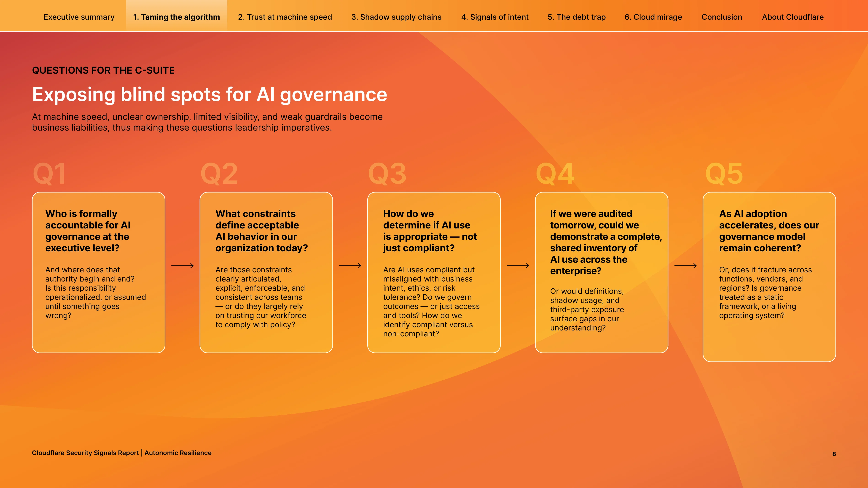Open the 6. Cloud mirage section
Image resolution: width=868 pixels, height=488 pixels.
(x=653, y=17)
